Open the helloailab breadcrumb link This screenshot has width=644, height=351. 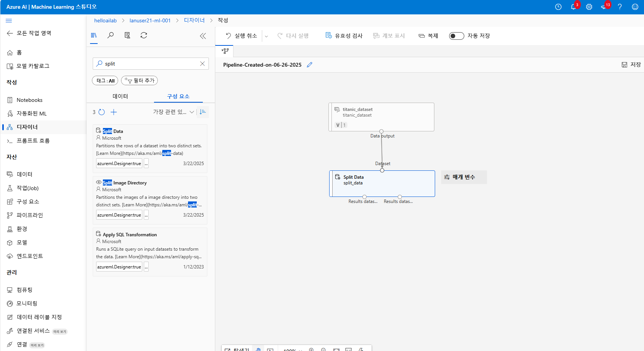(105, 20)
